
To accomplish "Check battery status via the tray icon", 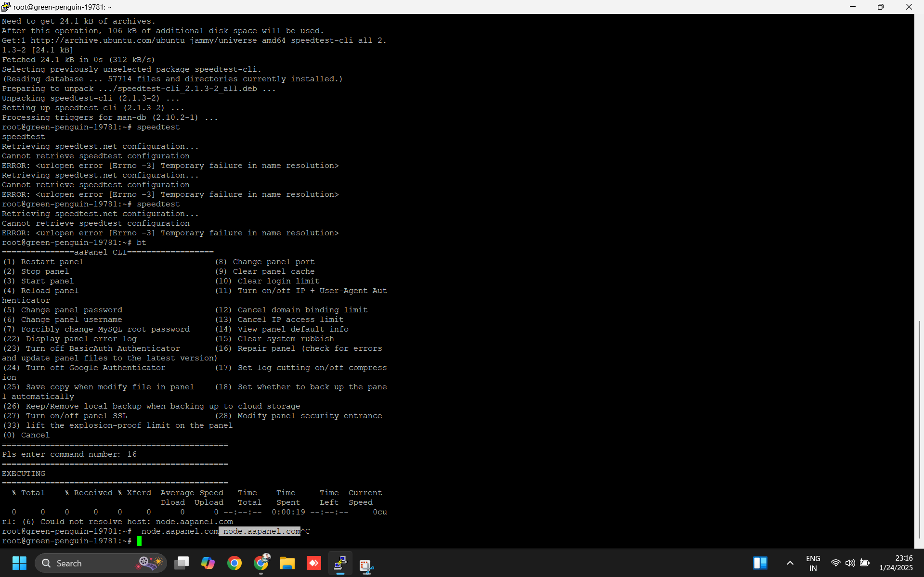I will [x=864, y=564].
